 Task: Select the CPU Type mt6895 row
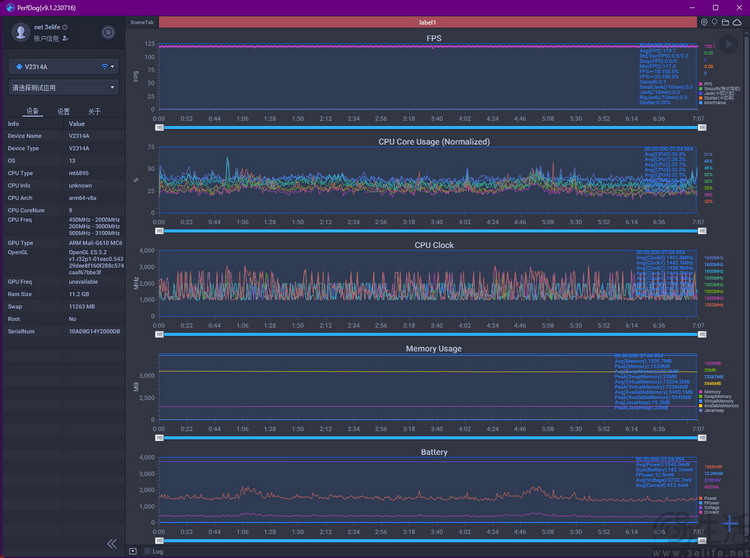pos(64,173)
